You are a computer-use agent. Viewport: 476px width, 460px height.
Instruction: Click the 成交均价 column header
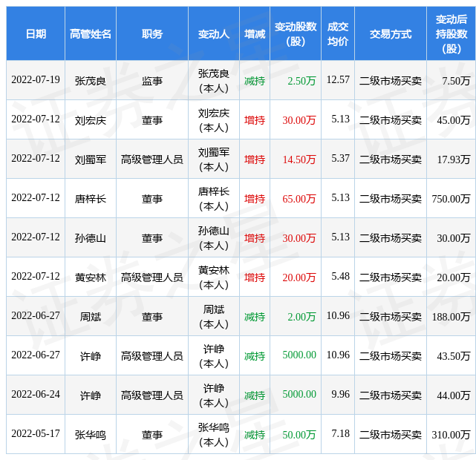tap(338, 33)
